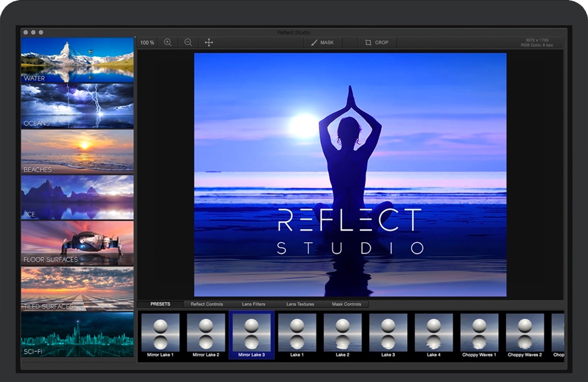This screenshot has height=382, width=588.
Task: Open the zoom percentage selector showing 100%
Action: coord(147,42)
